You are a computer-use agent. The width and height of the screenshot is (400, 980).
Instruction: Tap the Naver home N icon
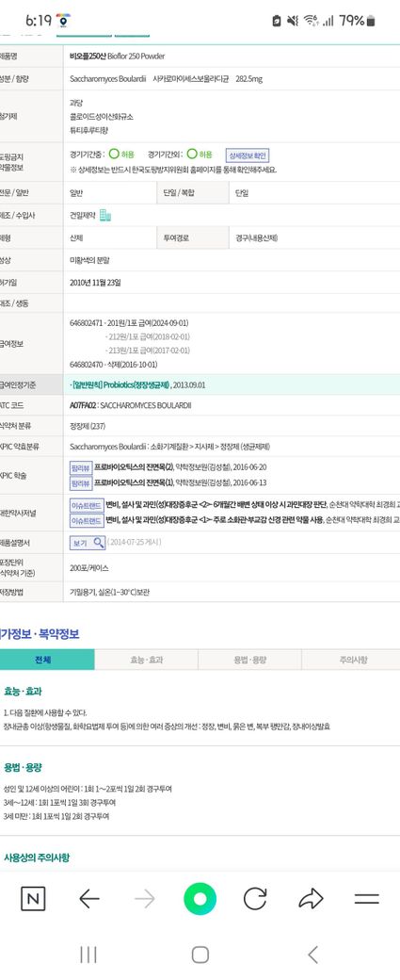tap(33, 899)
